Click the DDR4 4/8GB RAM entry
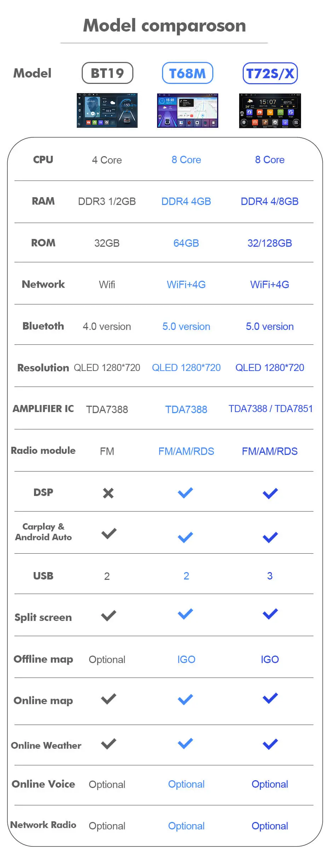 point(270,201)
